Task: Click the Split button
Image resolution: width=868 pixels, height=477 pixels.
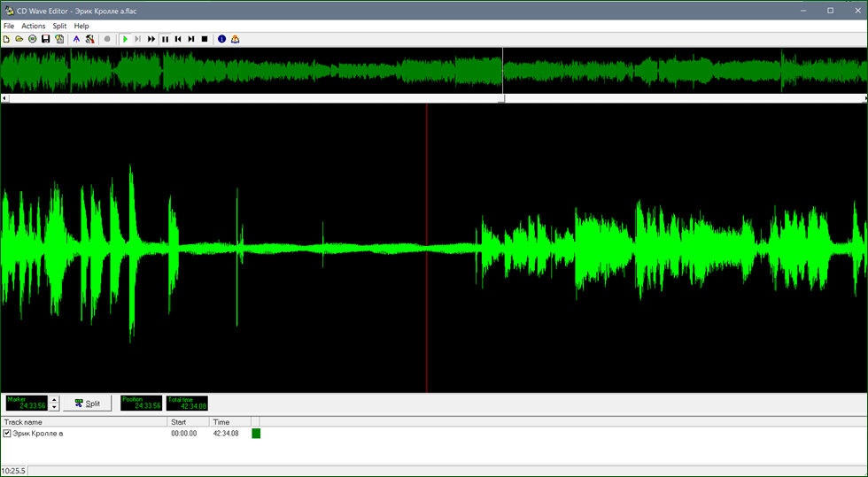Action: coord(88,404)
